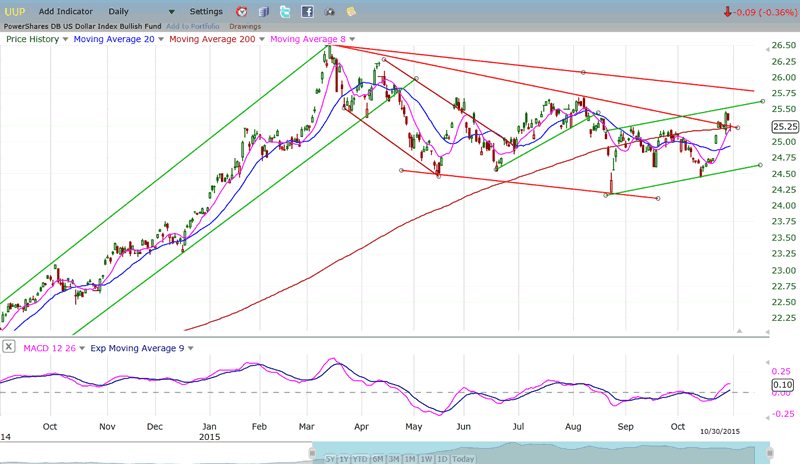Click the yellow notes icon

pyautogui.click(x=350, y=12)
